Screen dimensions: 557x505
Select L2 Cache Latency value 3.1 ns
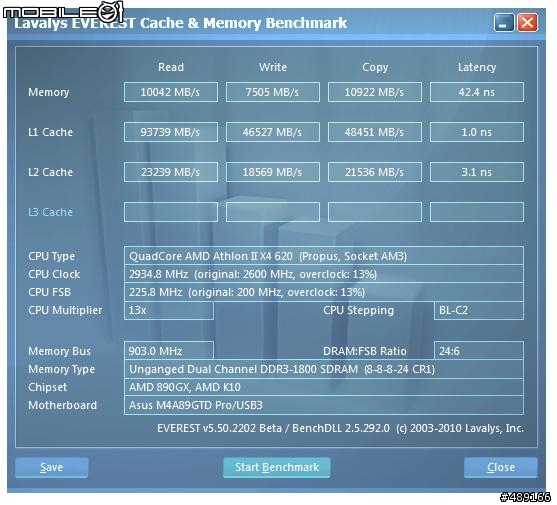pyautogui.click(x=477, y=172)
